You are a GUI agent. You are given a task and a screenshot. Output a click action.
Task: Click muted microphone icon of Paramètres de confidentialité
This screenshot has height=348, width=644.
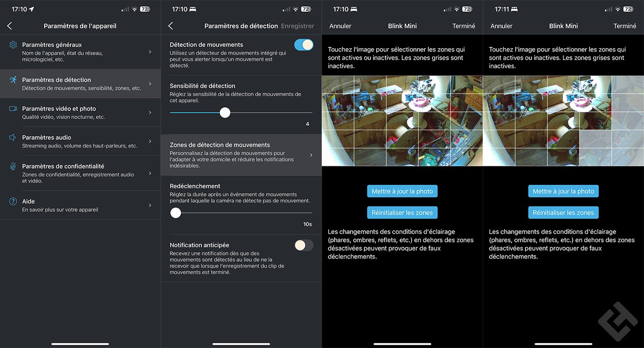pos(13,166)
